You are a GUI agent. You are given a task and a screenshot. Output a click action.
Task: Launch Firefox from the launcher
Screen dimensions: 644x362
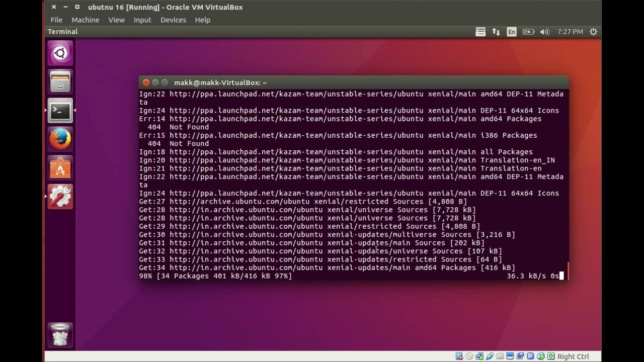tap(60, 139)
